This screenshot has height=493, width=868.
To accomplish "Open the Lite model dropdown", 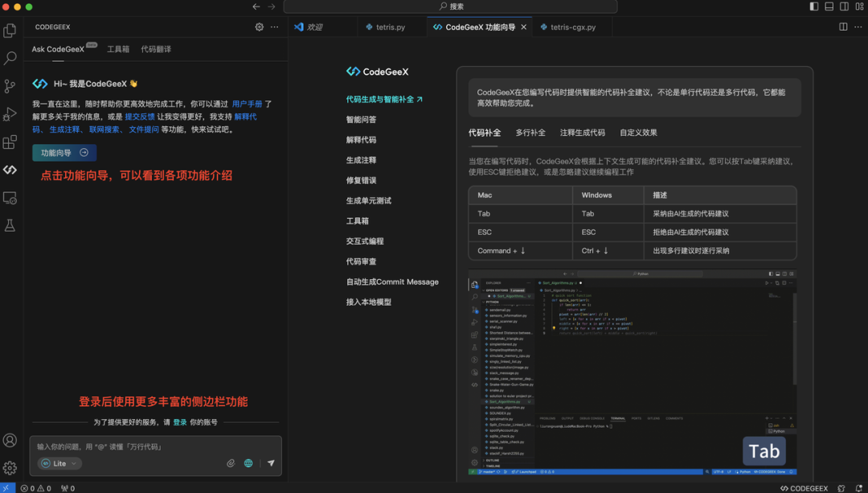I will click(x=59, y=463).
